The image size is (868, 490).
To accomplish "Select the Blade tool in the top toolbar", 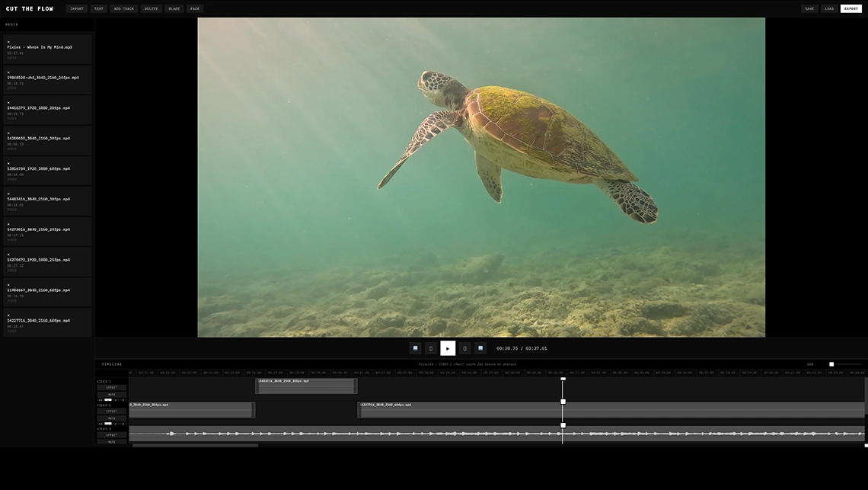I will [174, 8].
